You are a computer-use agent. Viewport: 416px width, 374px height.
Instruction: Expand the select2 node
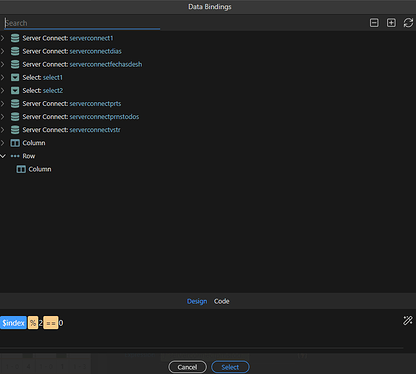[3, 90]
